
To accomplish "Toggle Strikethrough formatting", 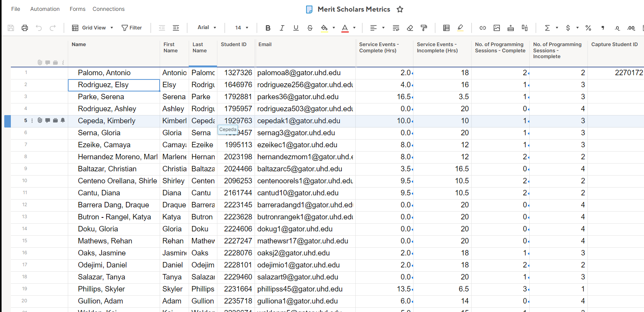I will pos(310,28).
